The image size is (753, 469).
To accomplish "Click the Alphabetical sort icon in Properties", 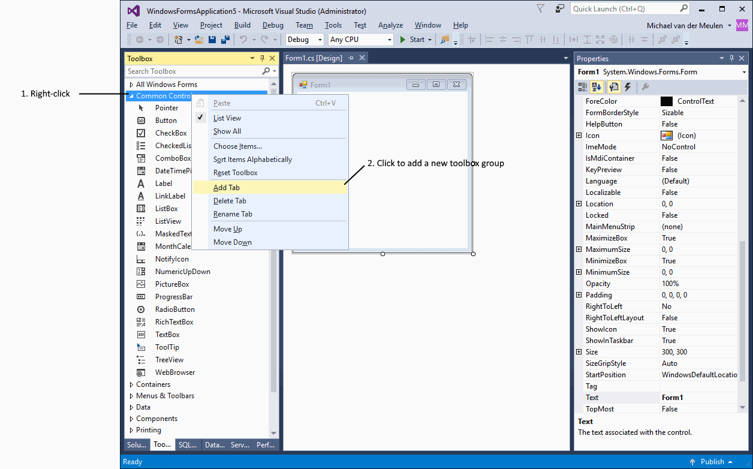I will pyautogui.click(x=597, y=87).
